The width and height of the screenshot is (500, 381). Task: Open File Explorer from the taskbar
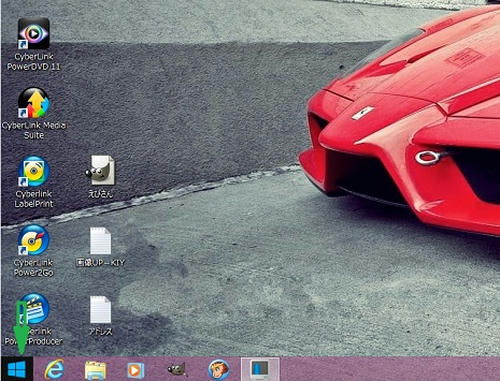[x=95, y=370]
